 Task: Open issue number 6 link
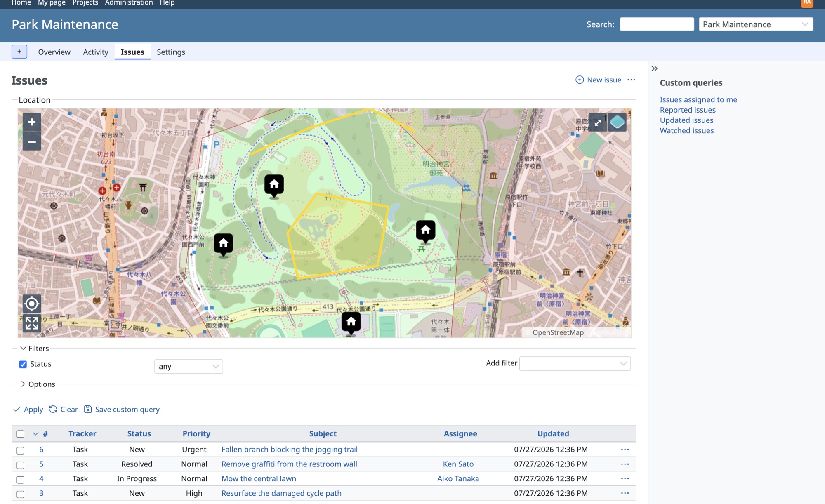pos(41,450)
